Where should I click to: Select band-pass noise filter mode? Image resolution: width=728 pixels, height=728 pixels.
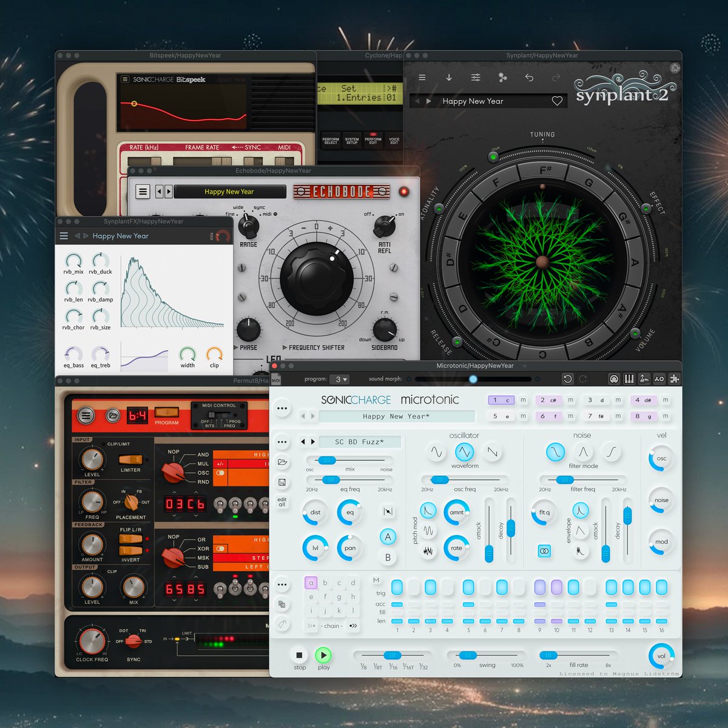click(583, 452)
